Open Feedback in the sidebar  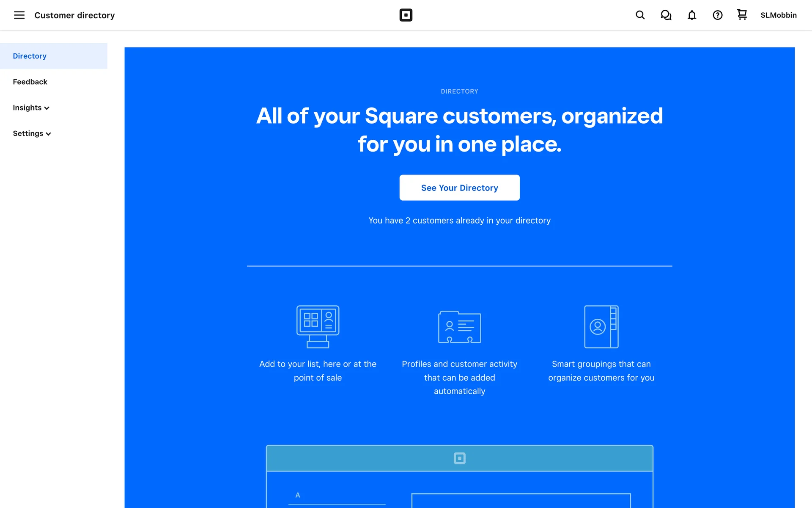tap(30, 82)
